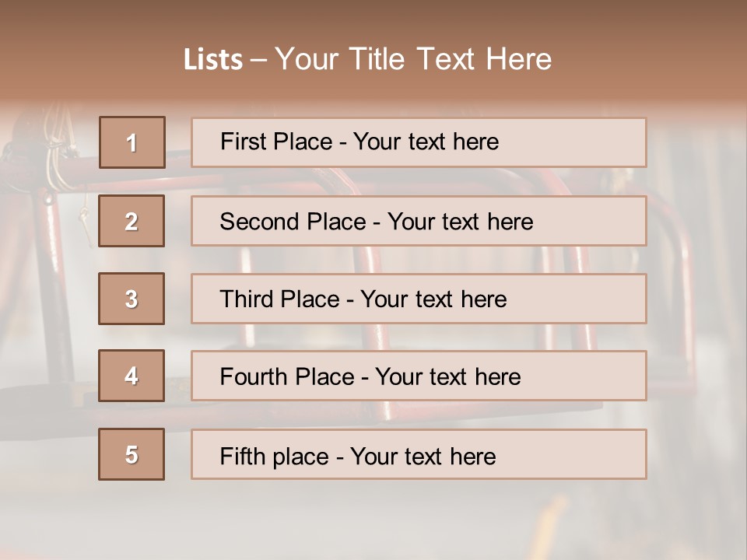
Task: Click the Fifth place text bar
Action: pyautogui.click(x=419, y=454)
